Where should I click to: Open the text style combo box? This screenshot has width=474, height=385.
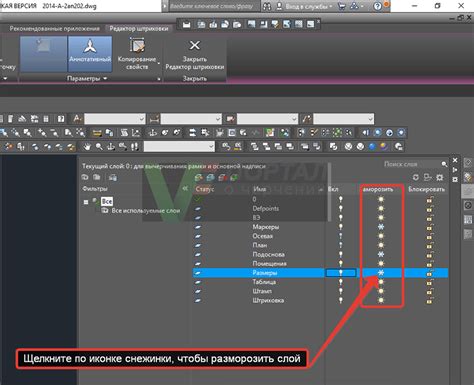pos(115,119)
